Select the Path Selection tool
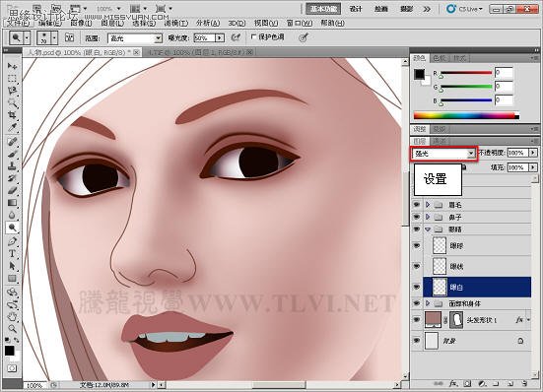Viewport: 543px width, 392px height. point(12,266)
